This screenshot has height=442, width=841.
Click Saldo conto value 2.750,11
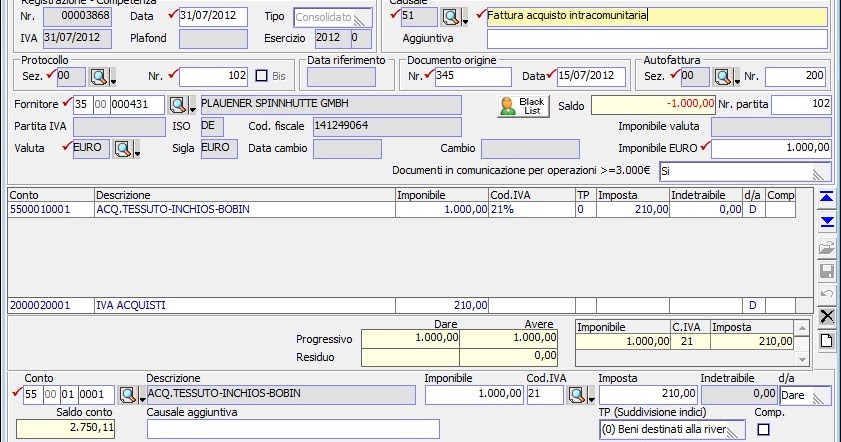(x=65, y=429)
